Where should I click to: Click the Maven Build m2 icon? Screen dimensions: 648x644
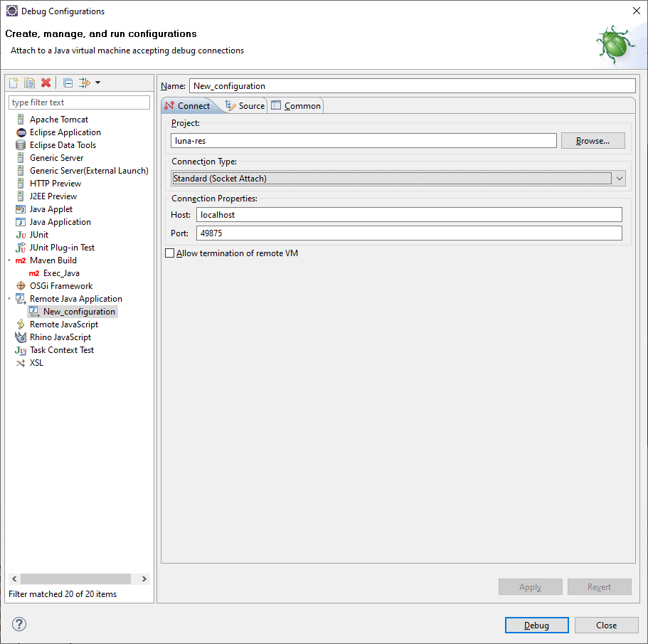pos(21,260)
